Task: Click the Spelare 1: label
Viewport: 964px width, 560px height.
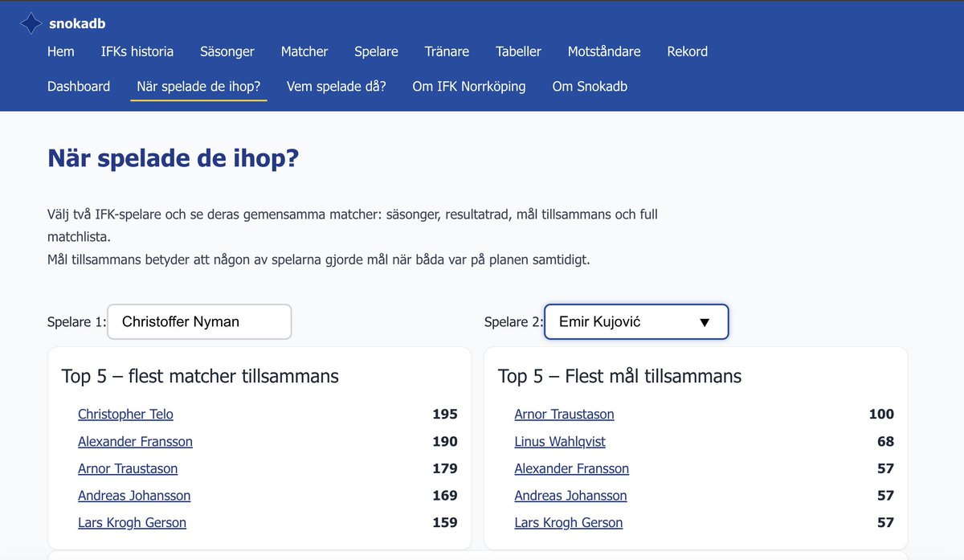Action: click(x=76, y=322)
